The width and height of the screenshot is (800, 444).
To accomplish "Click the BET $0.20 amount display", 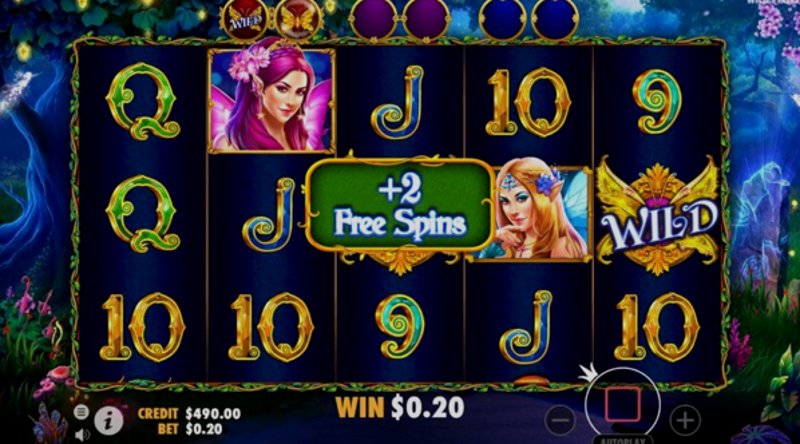I will (x=190, y=429).
